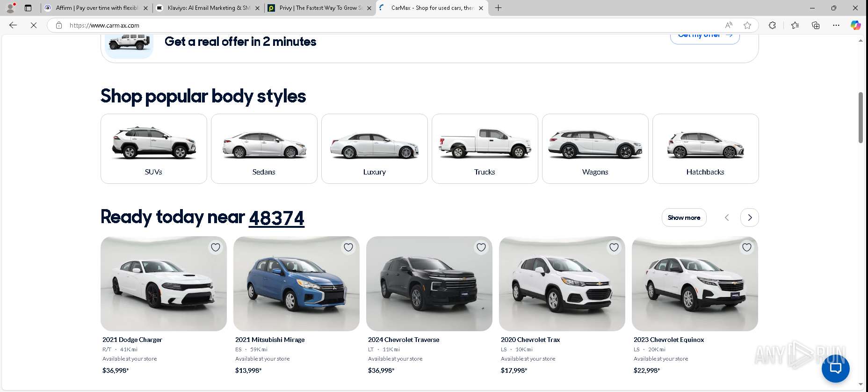The image size is (868, 392).
Task: Click the scrollbar up arrow
Action: pos(861,41)
